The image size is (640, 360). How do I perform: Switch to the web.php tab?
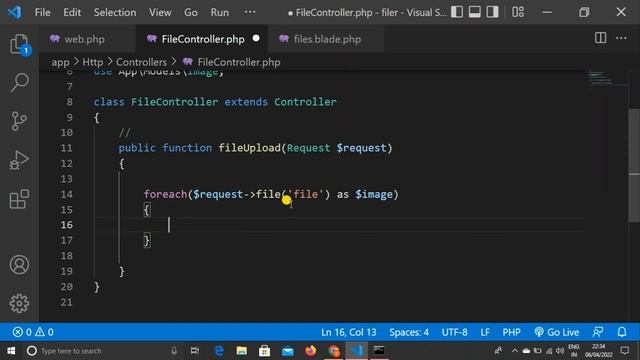coord(84,39)
